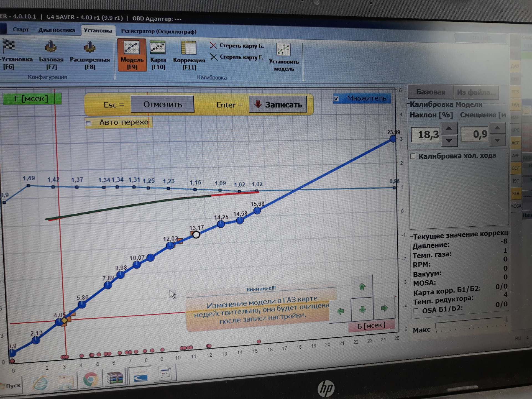Image resolution: width=532 pixels, height=399 pixels.
Task: Click Стереть карту Б. erase icon
Action: (x=213, y=45)
